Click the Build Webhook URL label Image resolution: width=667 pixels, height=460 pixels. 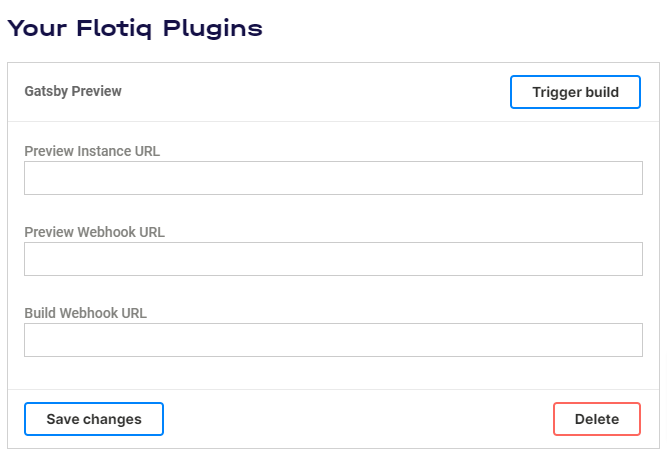86,313
